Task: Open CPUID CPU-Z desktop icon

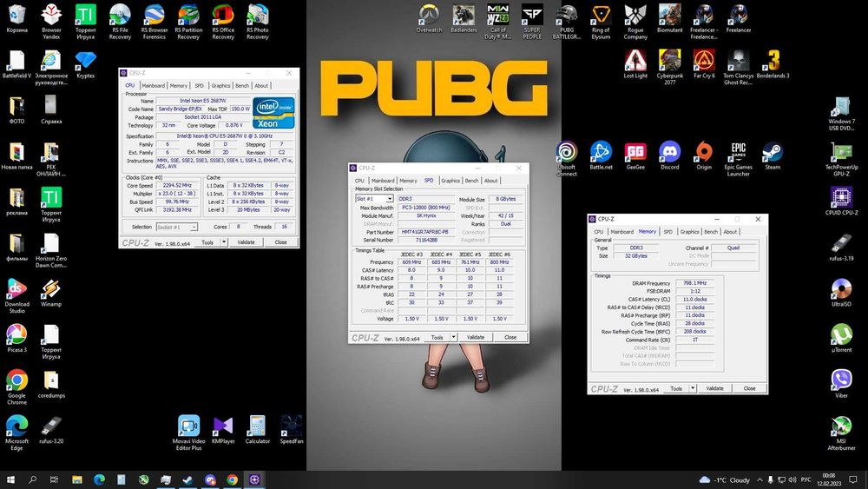Action: [x=841, y=201]
